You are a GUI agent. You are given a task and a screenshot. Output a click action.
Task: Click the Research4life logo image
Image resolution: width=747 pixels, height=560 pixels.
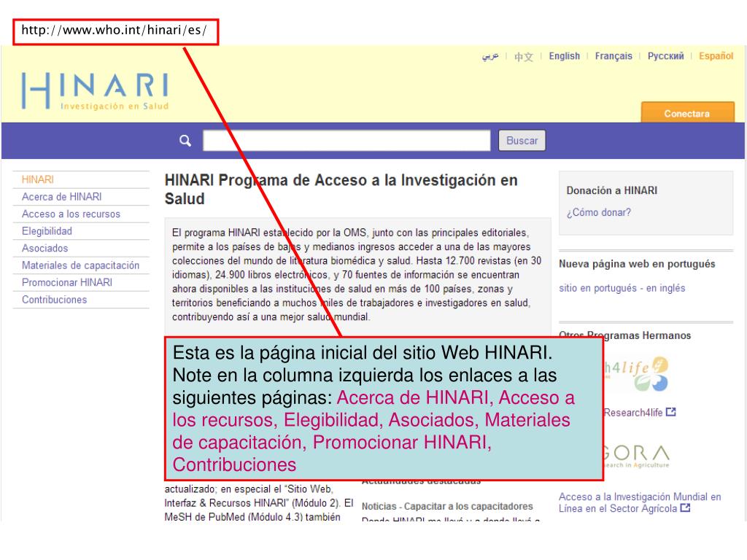(x=636, y=374)
